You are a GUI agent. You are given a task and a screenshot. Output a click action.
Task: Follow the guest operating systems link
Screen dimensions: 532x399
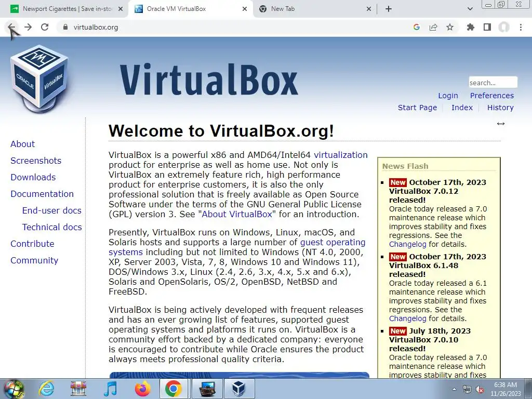[x=333, y=243]
